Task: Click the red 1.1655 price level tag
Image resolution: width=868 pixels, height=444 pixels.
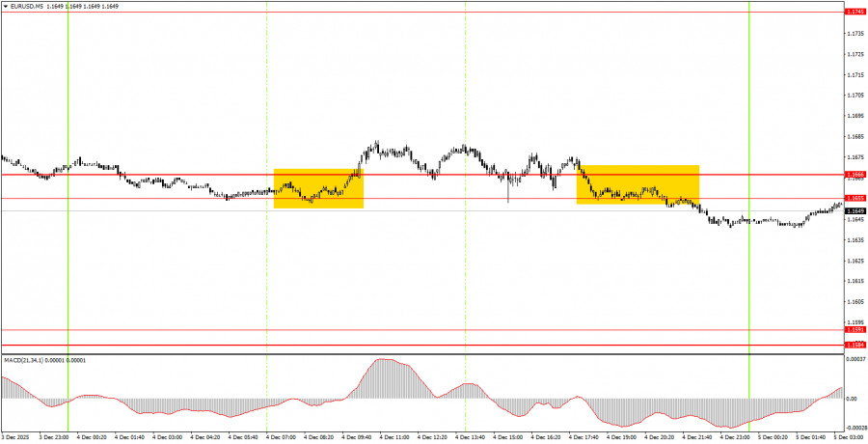Action: click(x=854, y=198)
